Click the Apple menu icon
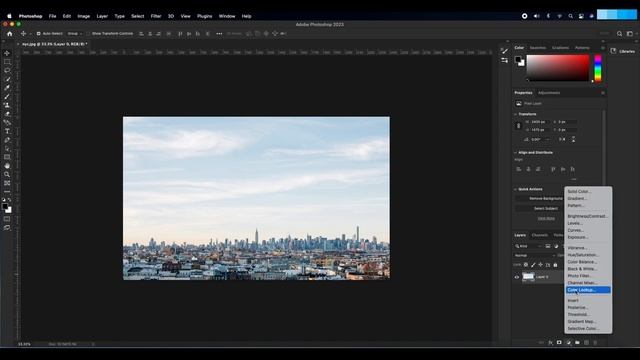 click(x=9, y=16)
